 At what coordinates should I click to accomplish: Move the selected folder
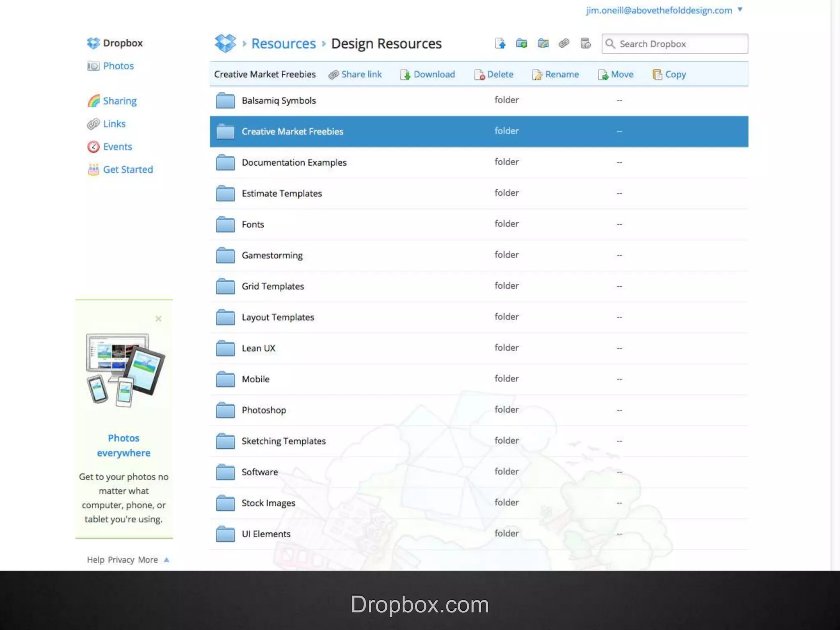pos(616,74)
